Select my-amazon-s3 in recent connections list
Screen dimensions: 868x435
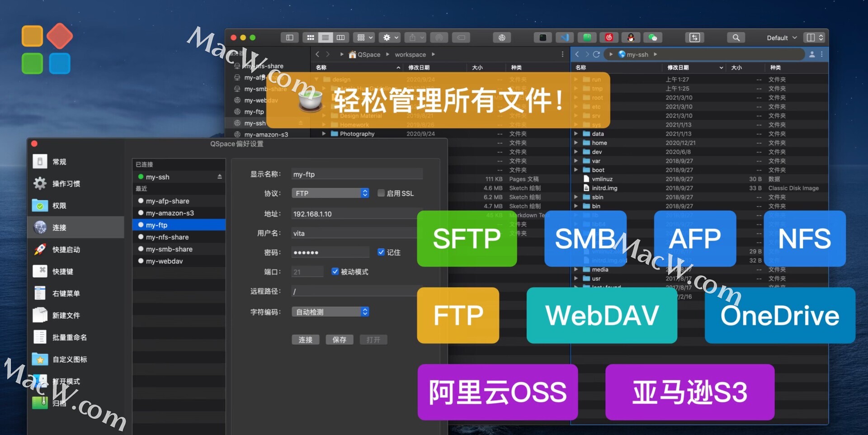(x=179, y=213)
